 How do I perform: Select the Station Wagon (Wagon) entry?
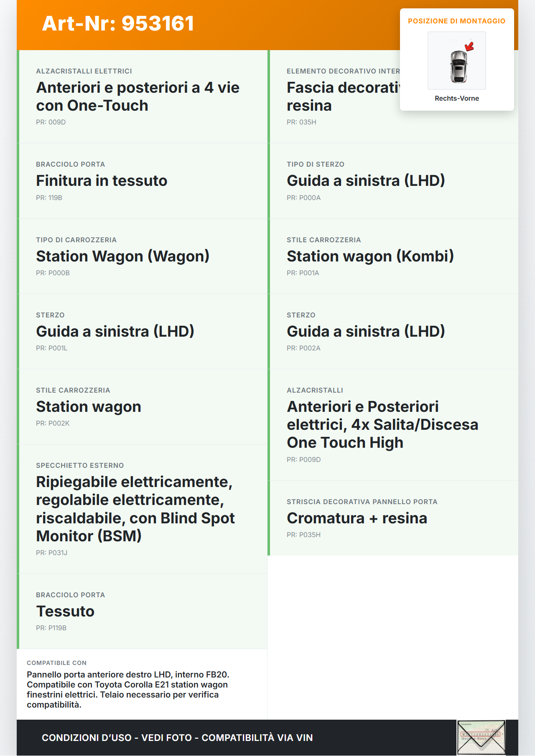tap(122, 256)
